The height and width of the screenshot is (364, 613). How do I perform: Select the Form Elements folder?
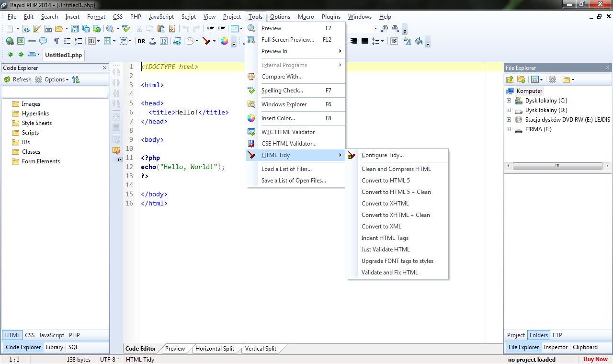(x=41, y=161)
